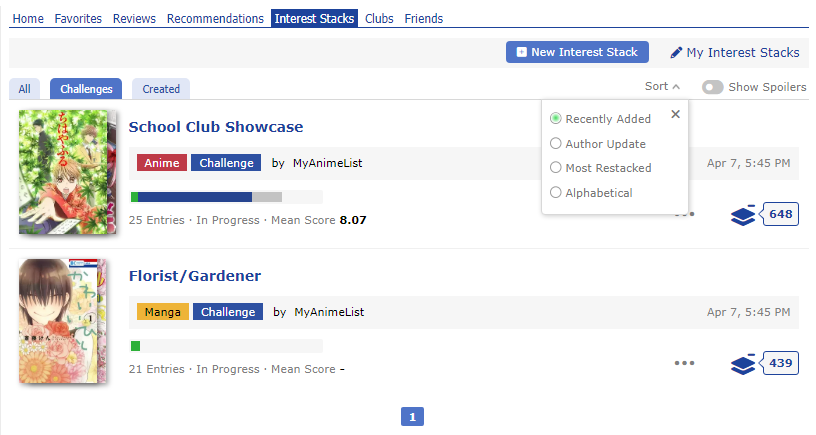
Task: Click the pencil icon for My Interest Stacks
Action: pos(677,53)
